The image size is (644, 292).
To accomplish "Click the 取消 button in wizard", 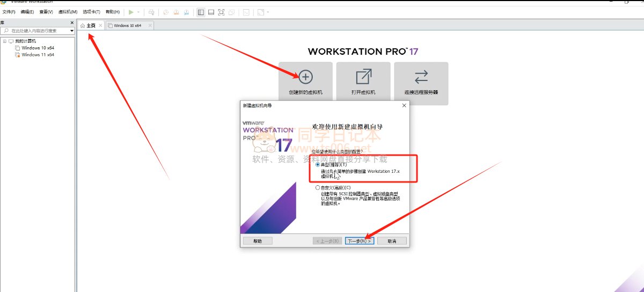I will coord(392,241).
